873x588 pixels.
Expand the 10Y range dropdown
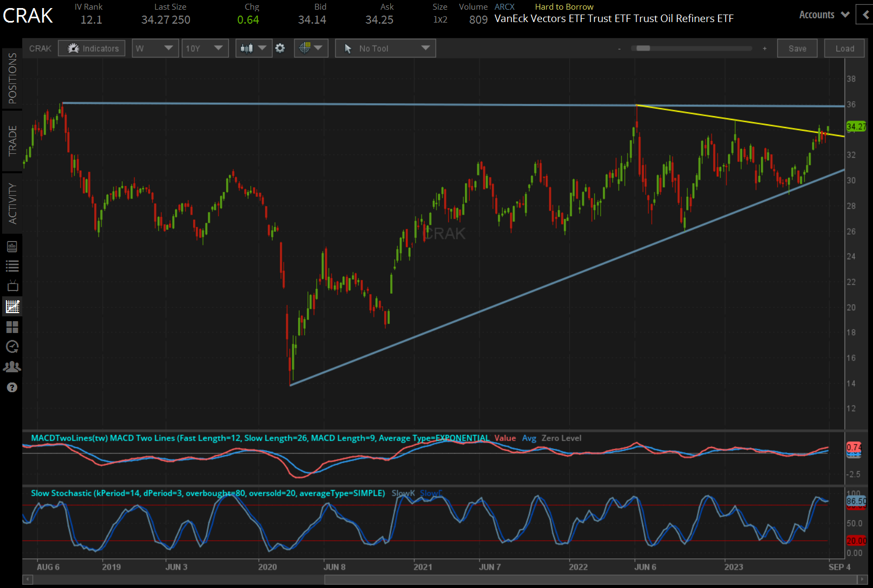[205, 48]
